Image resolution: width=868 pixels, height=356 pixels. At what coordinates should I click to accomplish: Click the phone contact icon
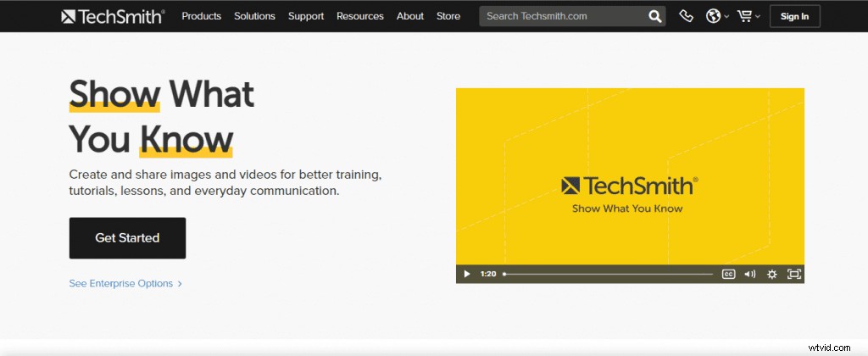coord(686,16)
